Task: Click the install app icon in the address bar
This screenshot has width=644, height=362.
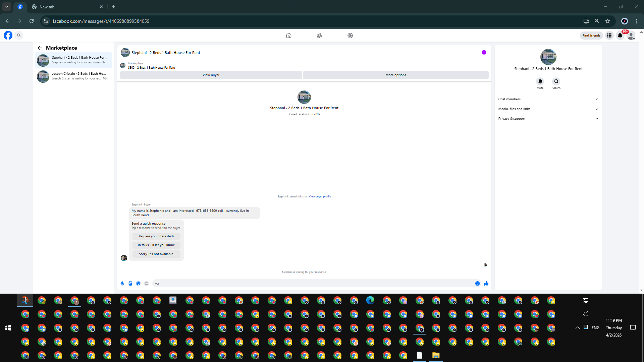Action: pos(586,21)
